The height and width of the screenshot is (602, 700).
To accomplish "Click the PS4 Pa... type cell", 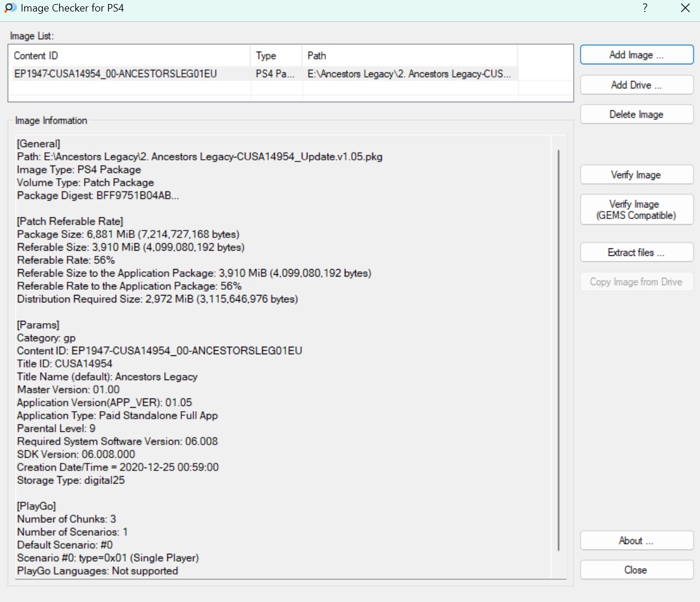I will pos(275,74).
